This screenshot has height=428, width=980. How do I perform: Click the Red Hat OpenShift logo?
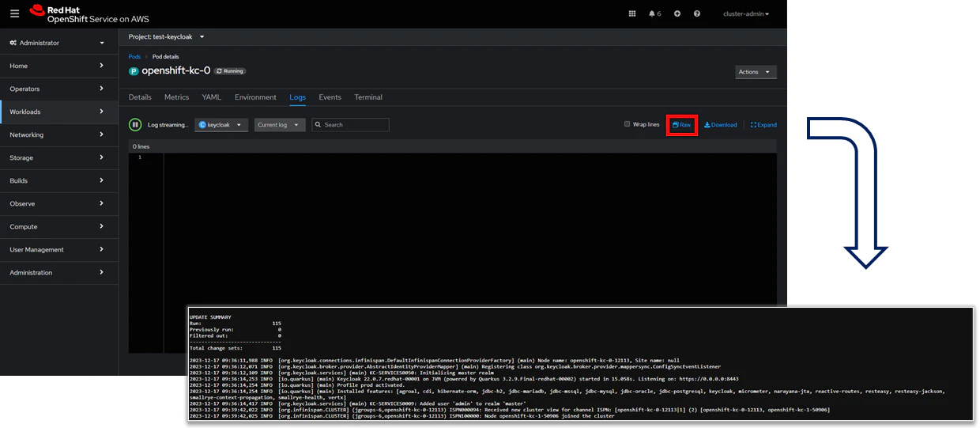click(89, 13)
